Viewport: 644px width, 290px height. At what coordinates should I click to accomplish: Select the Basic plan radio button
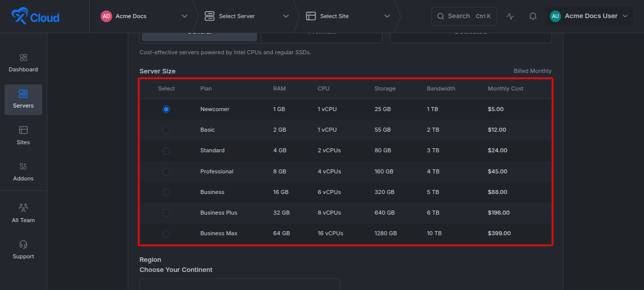(166, 130)
